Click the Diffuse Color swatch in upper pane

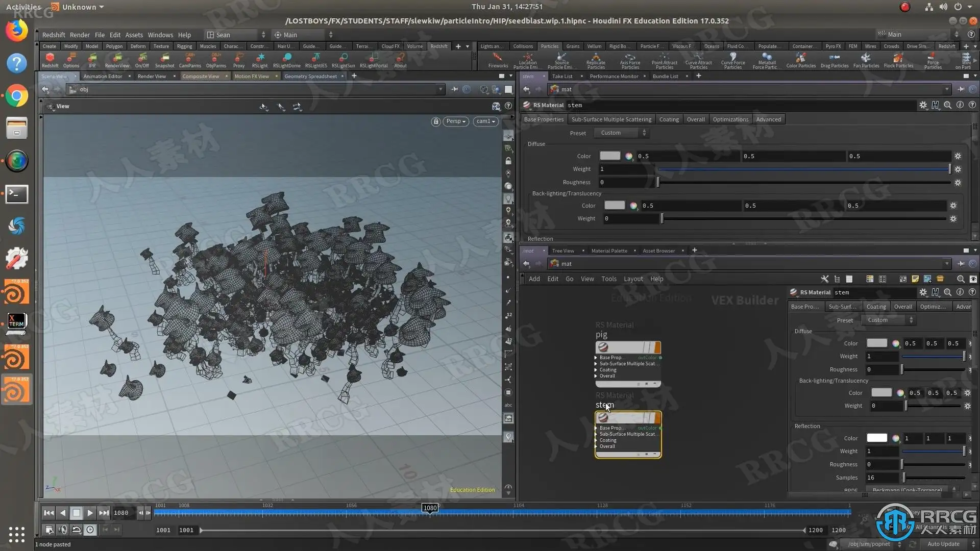(610, 156)
